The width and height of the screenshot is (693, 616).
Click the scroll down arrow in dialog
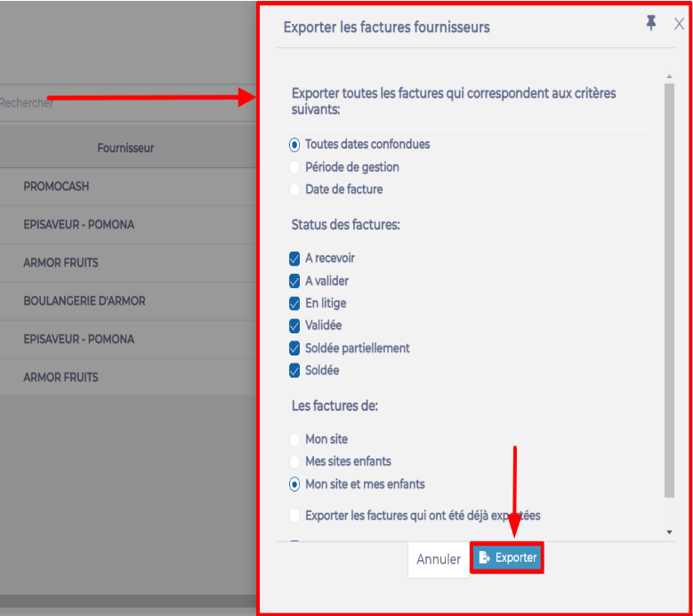coord(669,532)
